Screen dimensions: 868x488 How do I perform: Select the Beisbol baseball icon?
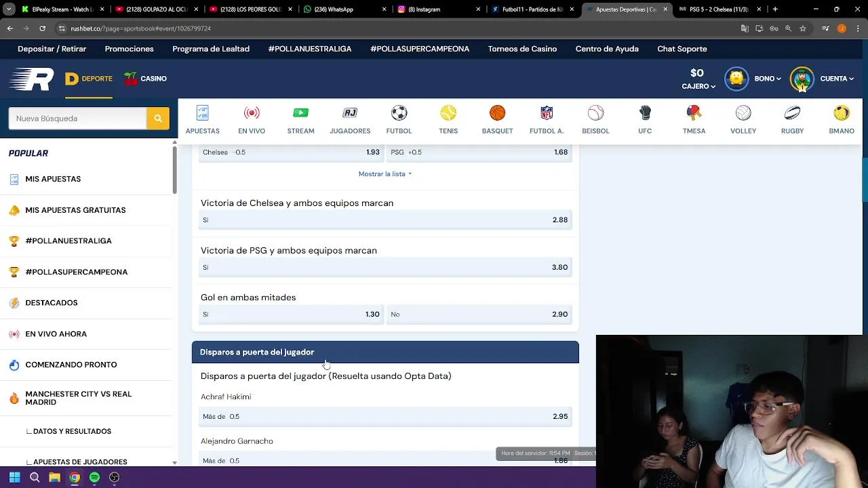click(595, 113)
